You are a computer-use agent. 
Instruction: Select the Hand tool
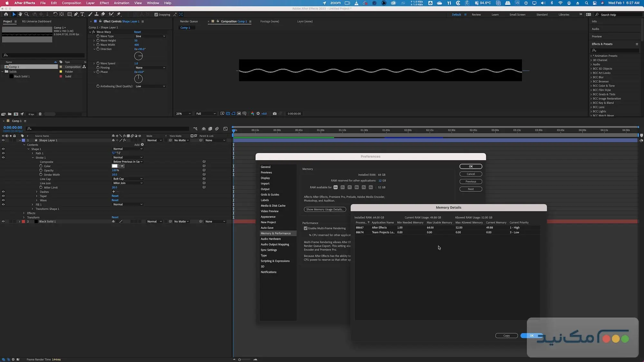point(20,14)
